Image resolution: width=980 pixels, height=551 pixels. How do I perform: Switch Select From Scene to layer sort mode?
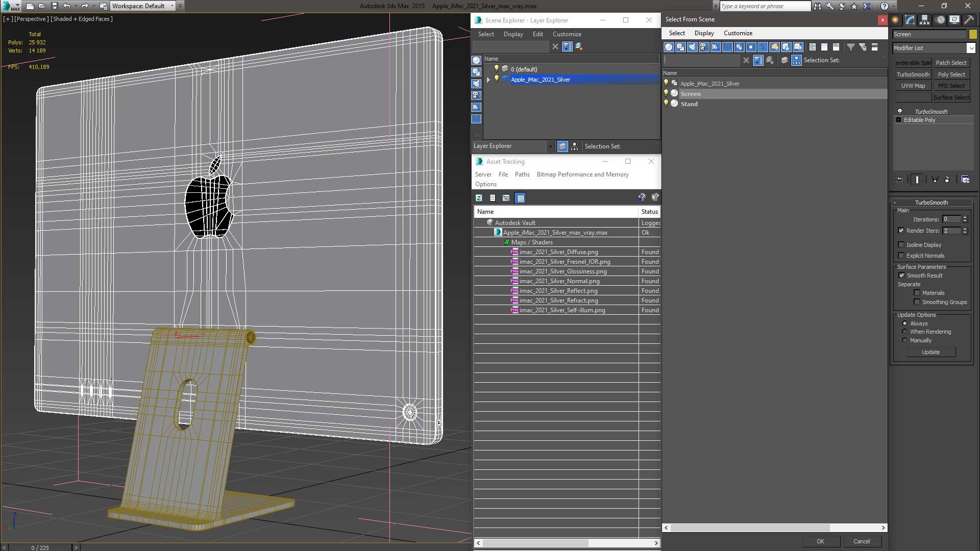coord(785,60)
